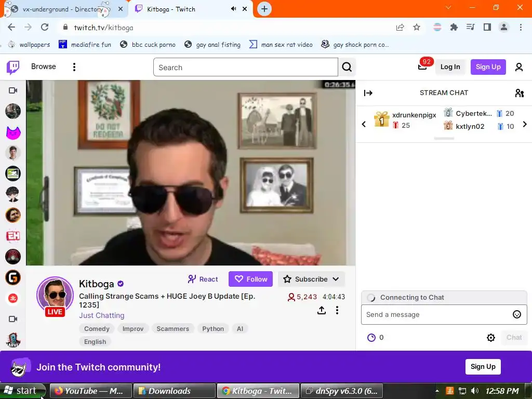Viewport: 532px width, 399px height.
Task: Click the Kitboga channel name
Action: 96,284
